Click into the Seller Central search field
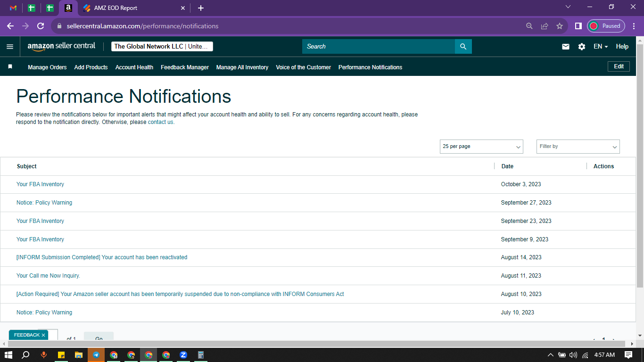The height and width of the screenshot is (362, 644). [x=379, y=46]
